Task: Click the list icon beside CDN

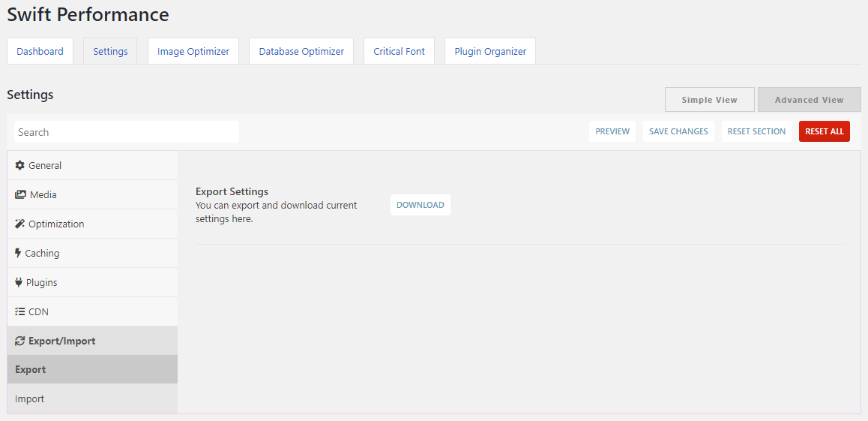Action: coord(20,312)
